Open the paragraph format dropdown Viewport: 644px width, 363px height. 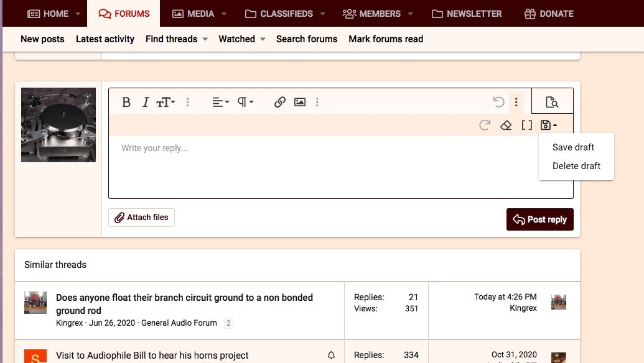coord(245,103)
